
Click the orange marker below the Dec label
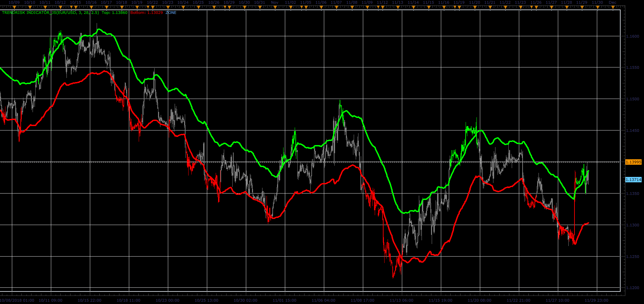612,7
